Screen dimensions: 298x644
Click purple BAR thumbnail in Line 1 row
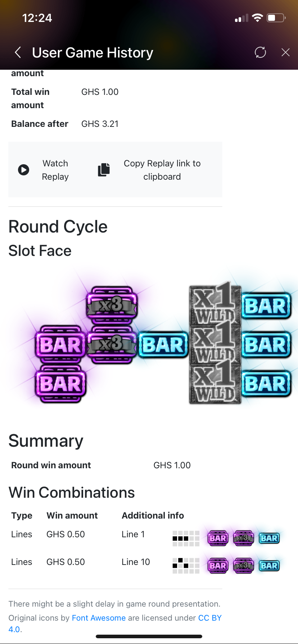218,538
